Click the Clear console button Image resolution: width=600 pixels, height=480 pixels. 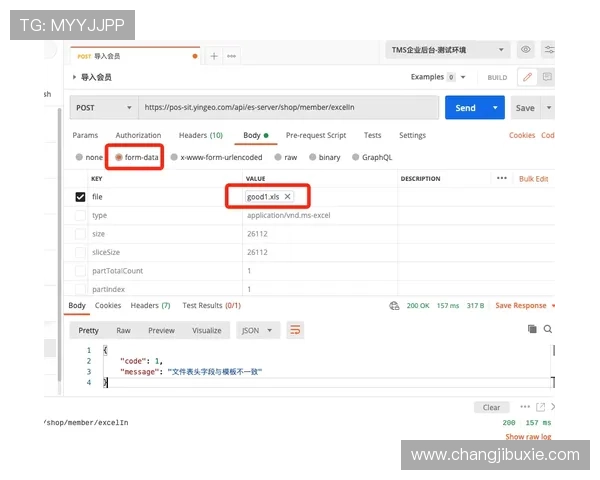tap(491, 407)
